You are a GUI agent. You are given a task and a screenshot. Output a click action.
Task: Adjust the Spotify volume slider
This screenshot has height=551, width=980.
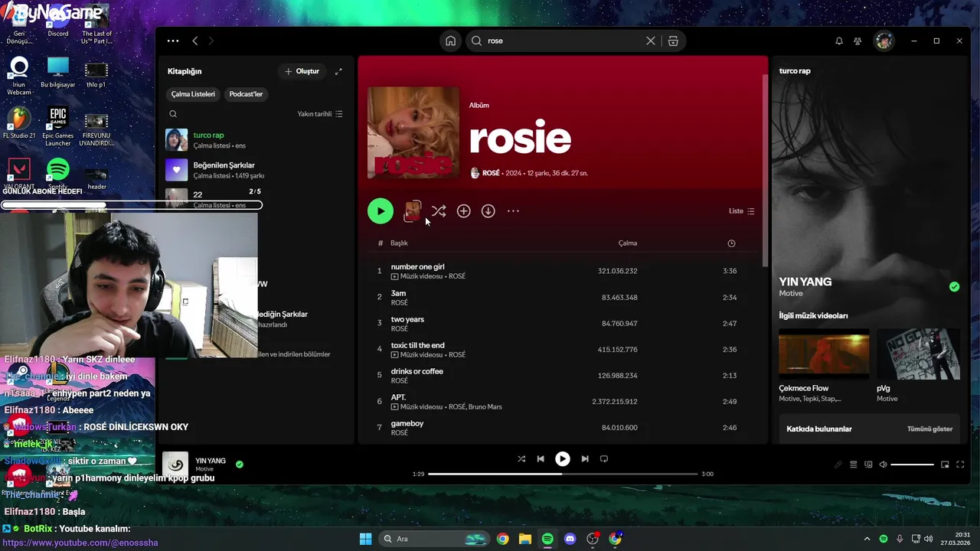tap(913, 465)
